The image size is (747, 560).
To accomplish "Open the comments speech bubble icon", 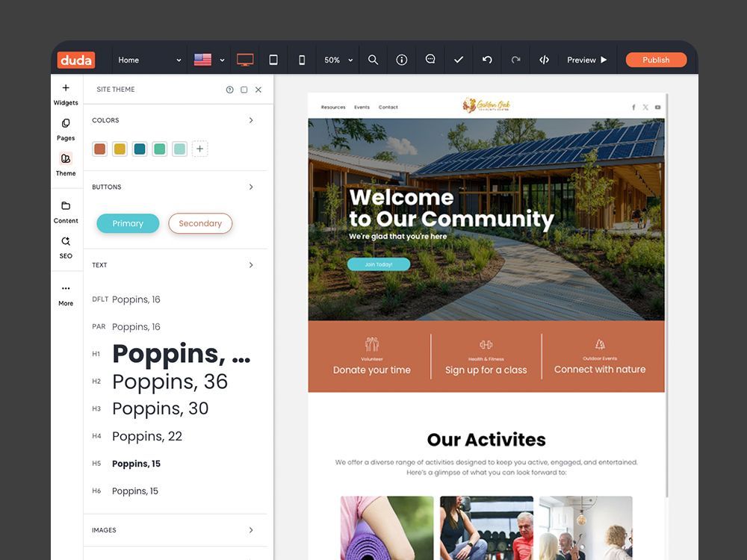I will [430, 60].
